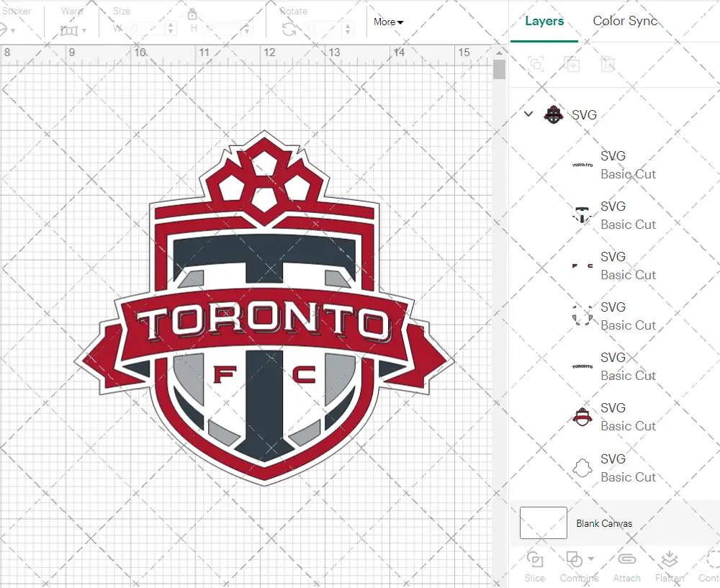Click the Blank Canvas label

(604, 523)
